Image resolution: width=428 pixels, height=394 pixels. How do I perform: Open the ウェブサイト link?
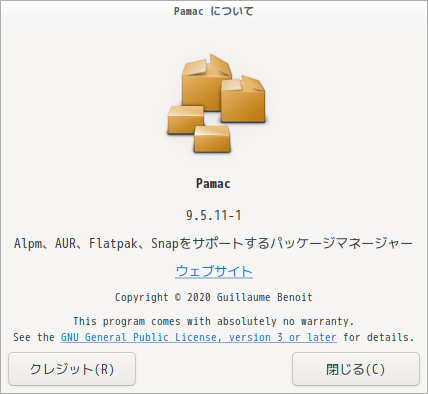(214, 271)
